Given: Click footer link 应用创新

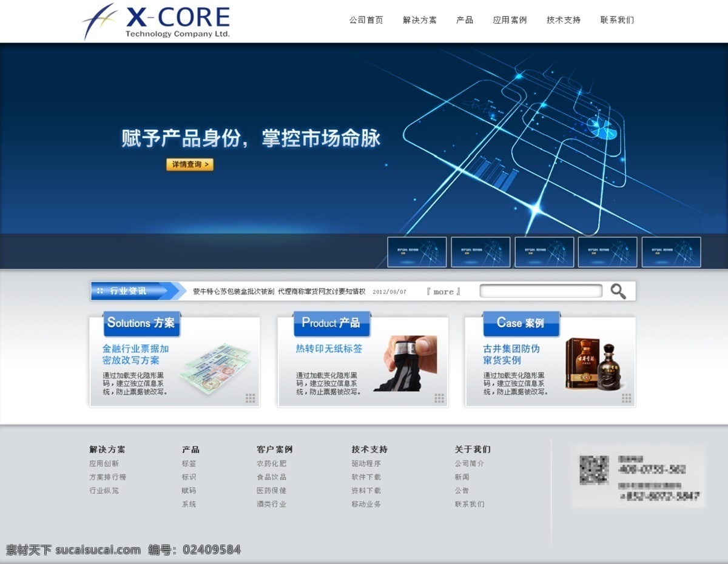Looking at the screenshot, I should (104, 463).
